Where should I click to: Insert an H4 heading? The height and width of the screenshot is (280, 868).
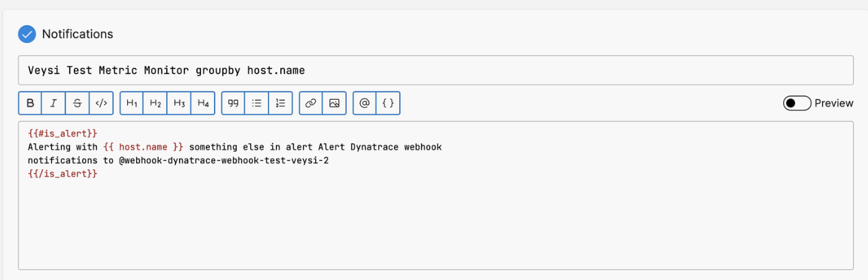[x=203, y=103]
